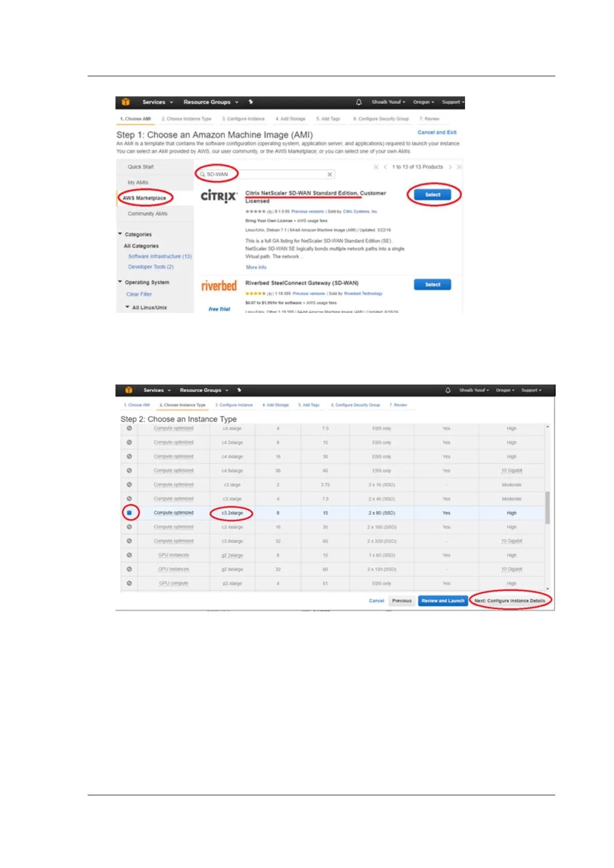Click the 10 Gigabit value in c4.8xlarge row
The width and height of the screenshot is (614, 868).
(511, 471)
